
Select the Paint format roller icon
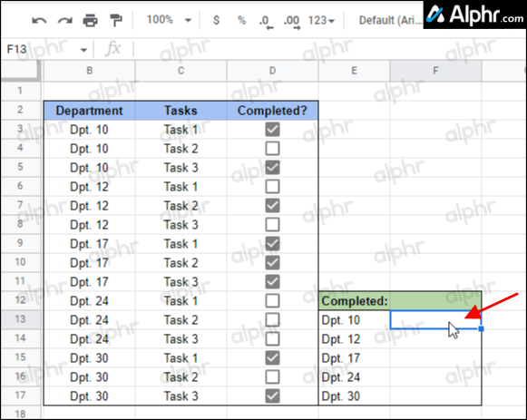pyautogui.click(x=116, y=21)
